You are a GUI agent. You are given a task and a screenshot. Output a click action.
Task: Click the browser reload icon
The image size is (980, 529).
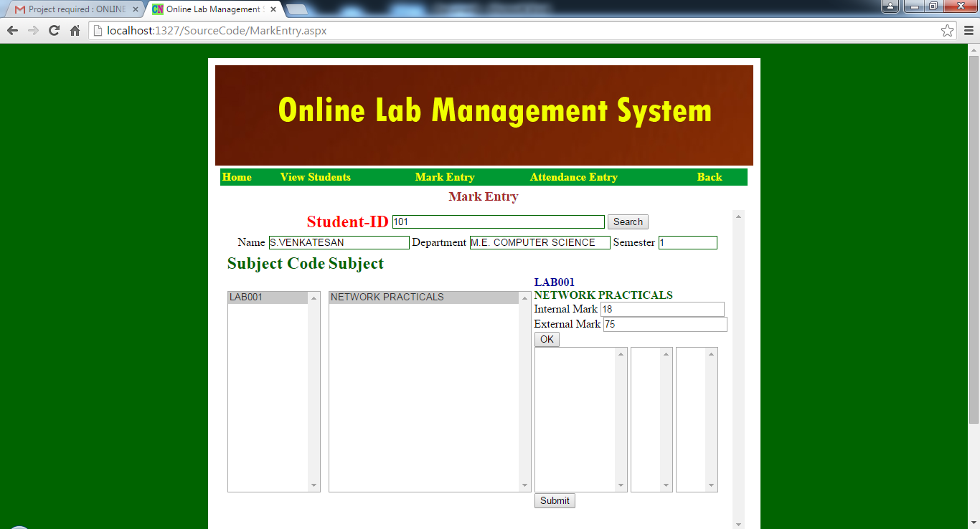[x=54, y=31]
